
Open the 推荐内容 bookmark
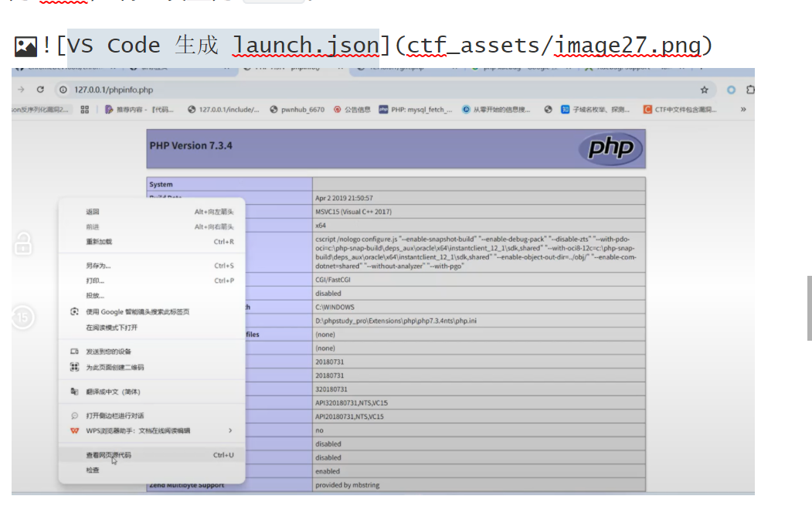click(139, 109)
